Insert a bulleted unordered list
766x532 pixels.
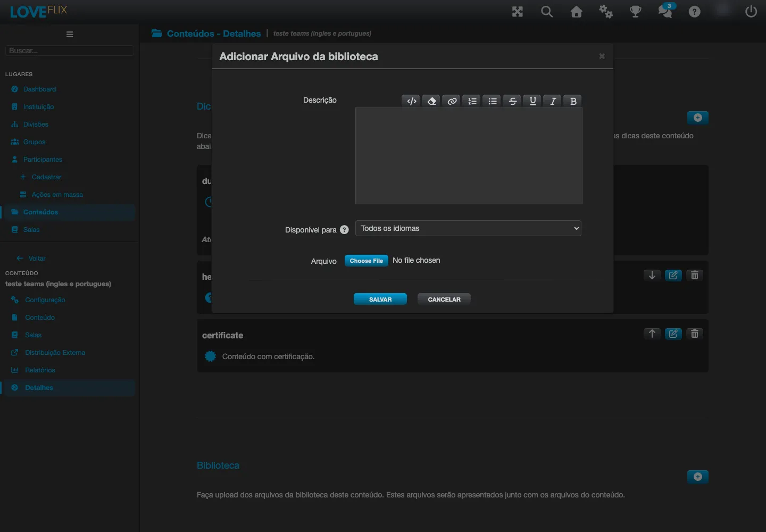coord(493,101)
